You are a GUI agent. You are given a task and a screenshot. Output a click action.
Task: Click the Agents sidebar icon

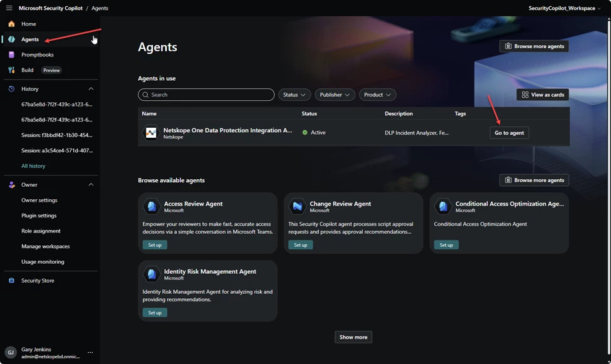pyautogui.click(x=12, y=39)
